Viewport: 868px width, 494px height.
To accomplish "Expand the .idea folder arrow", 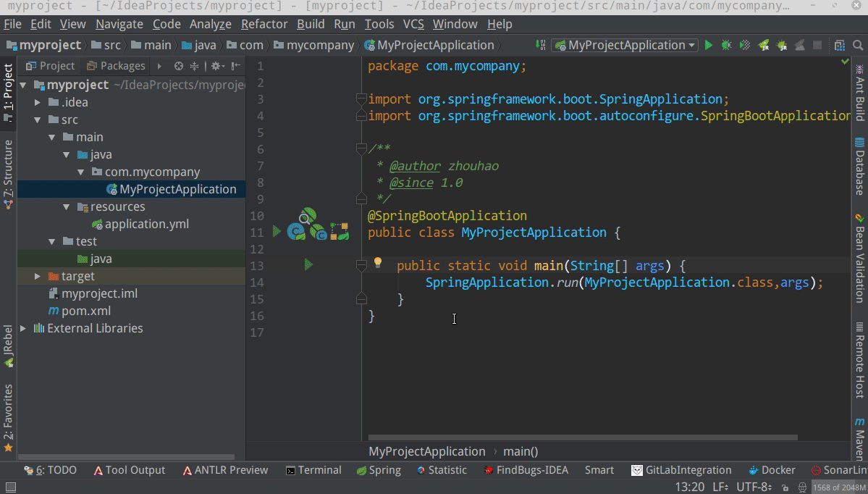I will click(38, 102).
